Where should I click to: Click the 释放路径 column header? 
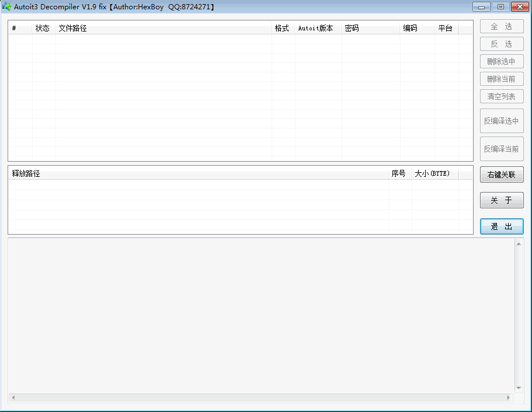[199, 174]
